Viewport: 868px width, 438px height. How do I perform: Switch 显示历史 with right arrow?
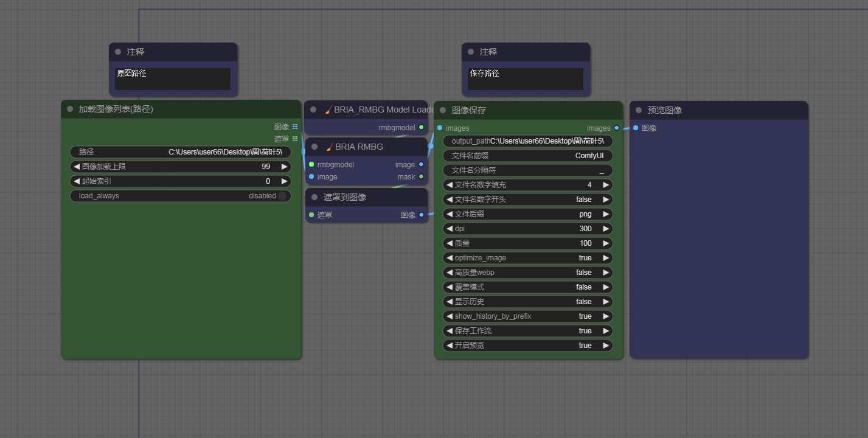click(606, 302)
